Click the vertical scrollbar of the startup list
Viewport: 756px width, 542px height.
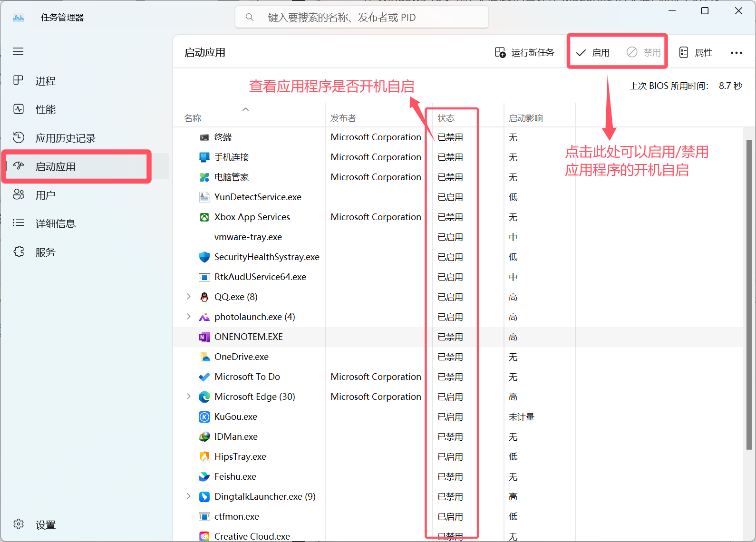[x=749, y=295]
